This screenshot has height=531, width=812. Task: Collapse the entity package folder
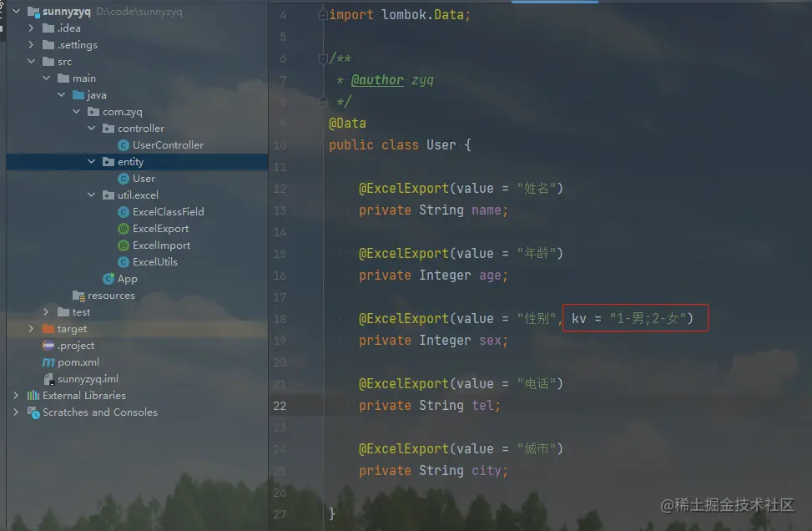point(92,162)
